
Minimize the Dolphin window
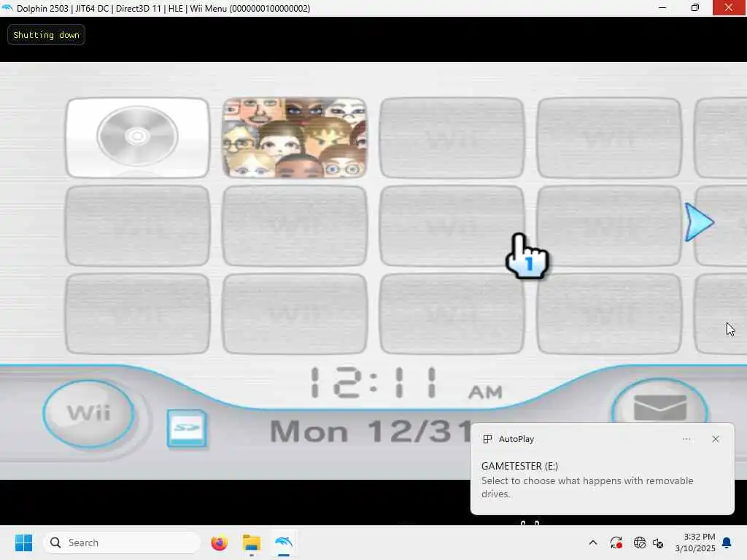[x=662, y=8]
